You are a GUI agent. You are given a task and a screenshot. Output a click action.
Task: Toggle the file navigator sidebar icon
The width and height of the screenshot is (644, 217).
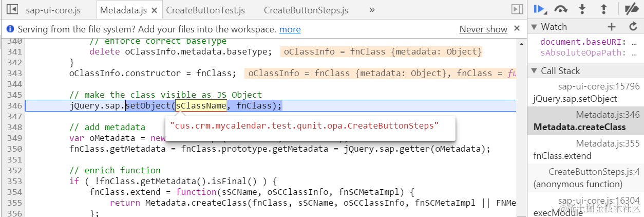(12, 9)
